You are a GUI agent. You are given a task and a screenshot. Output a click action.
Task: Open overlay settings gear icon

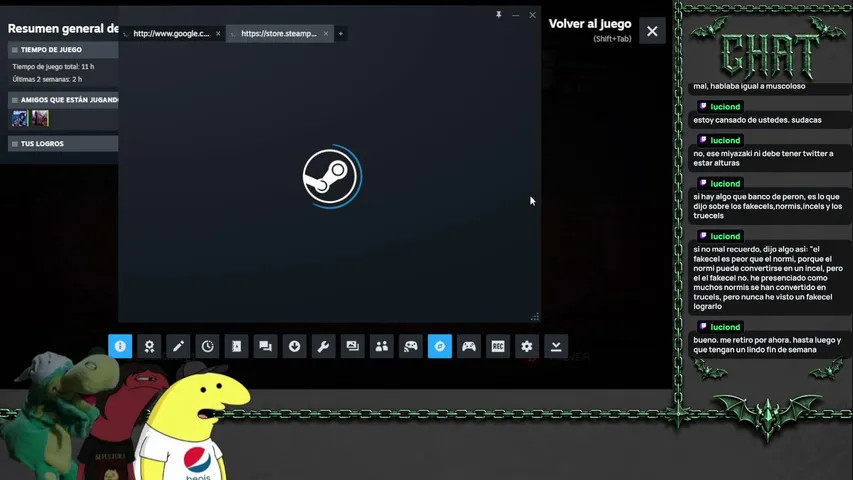point(527,346)
